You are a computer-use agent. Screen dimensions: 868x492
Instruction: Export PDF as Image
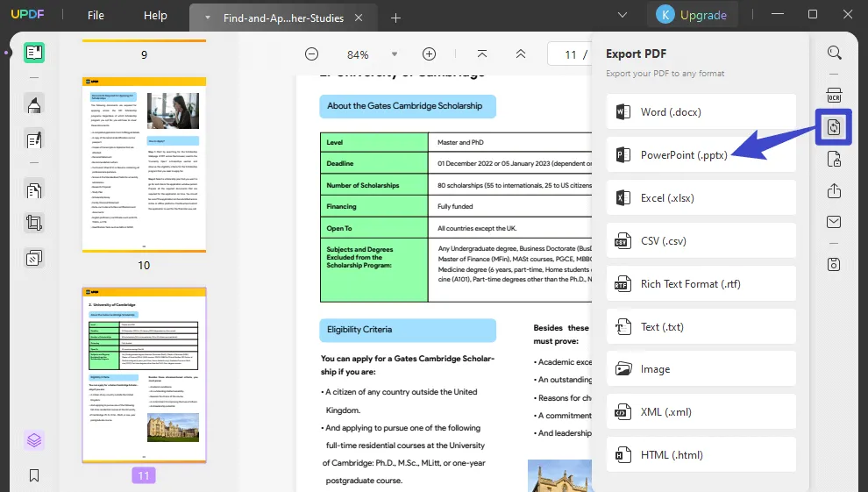click(x=701, y=369)
